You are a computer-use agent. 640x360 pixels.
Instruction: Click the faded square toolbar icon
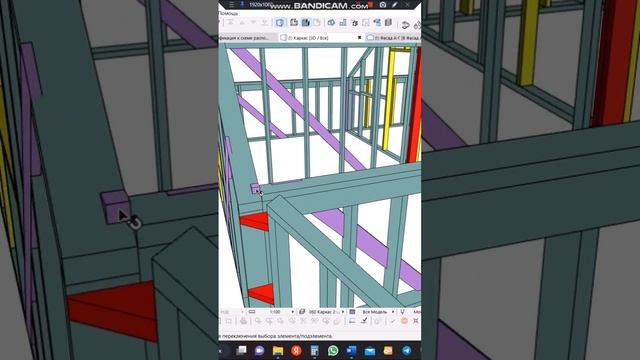[366, 22]
